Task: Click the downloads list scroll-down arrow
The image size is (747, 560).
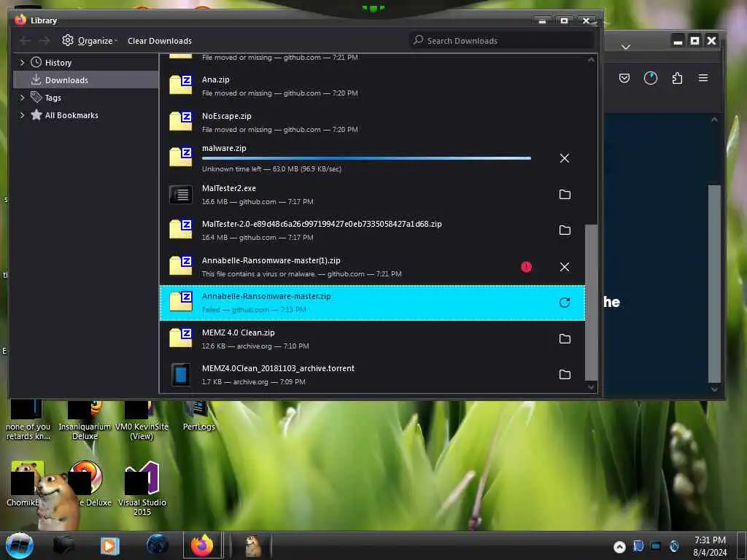Action: (x=591, y=388)
